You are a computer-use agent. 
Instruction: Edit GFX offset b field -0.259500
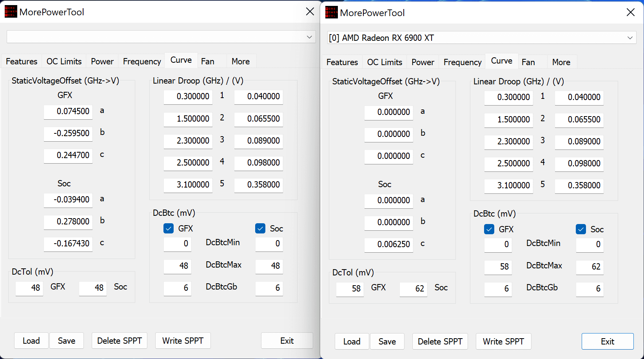(68, 133)
